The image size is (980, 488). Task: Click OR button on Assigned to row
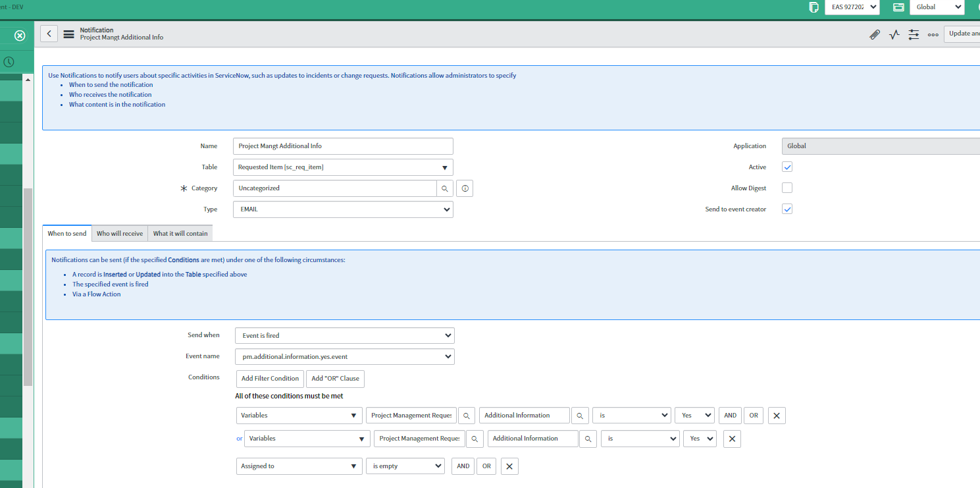point(486,466)
